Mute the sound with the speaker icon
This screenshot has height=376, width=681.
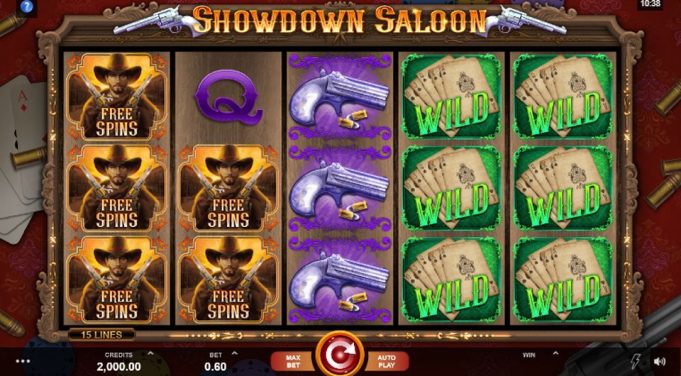point(660,361)
